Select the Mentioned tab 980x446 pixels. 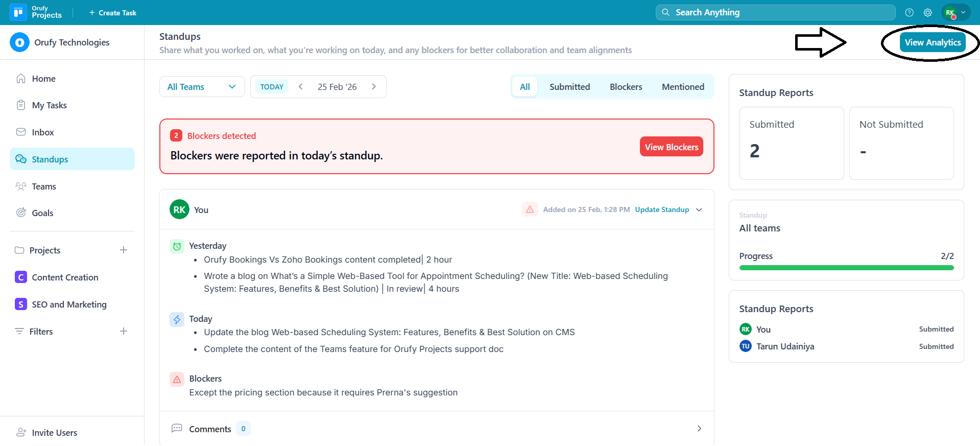683,87
